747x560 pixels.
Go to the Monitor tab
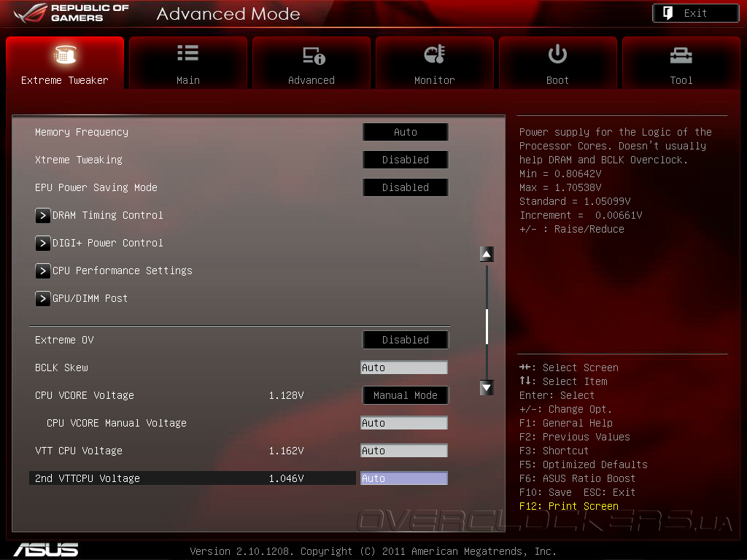(435, 63)
